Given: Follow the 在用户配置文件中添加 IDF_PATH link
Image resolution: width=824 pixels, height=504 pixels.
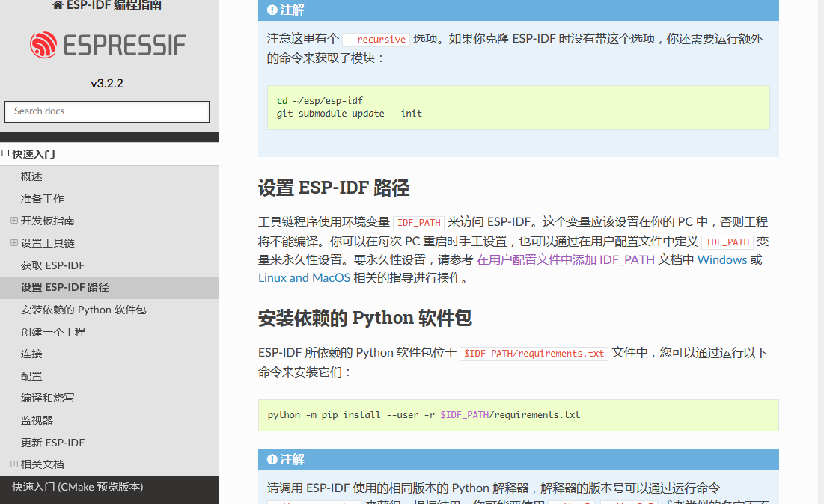Looking at the screenshot, I should [x=566, y=260].
